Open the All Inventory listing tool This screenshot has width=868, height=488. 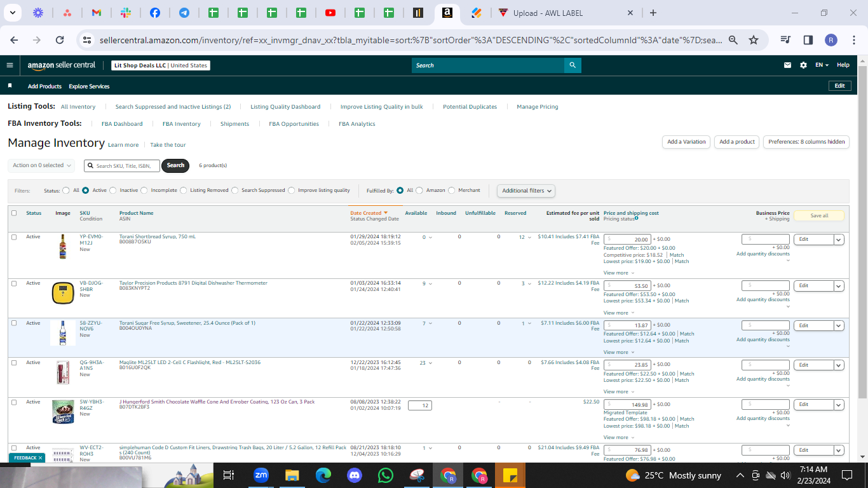click(78, 107)
